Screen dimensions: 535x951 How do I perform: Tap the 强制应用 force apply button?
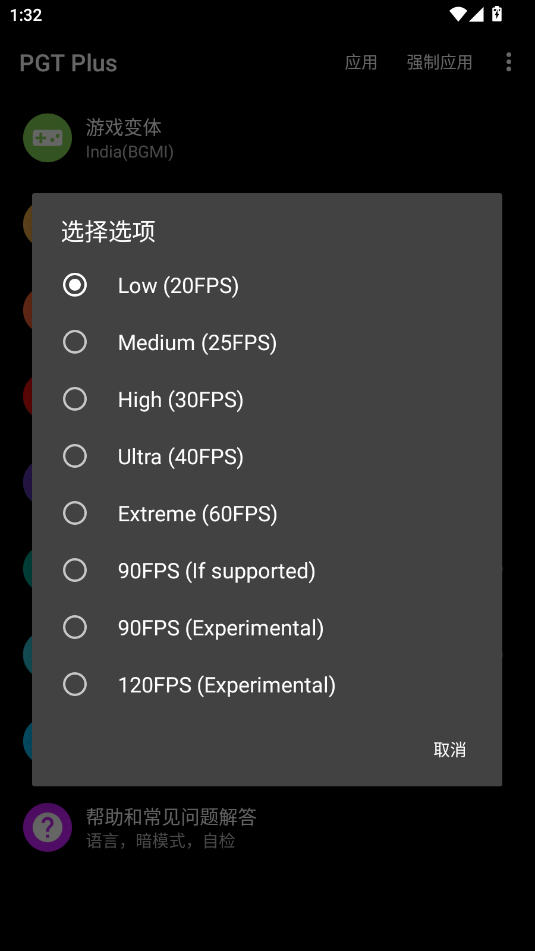tap(439, 62)
